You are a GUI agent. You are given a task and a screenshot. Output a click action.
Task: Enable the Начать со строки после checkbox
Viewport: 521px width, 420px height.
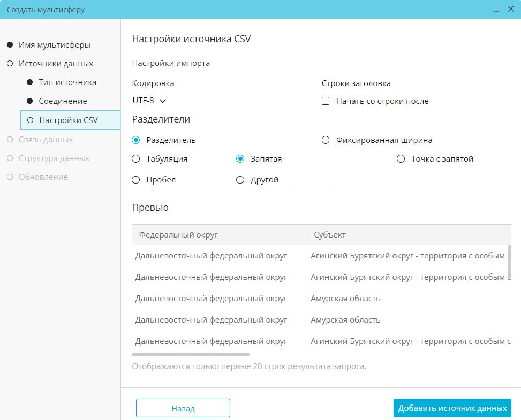(326, 101)
